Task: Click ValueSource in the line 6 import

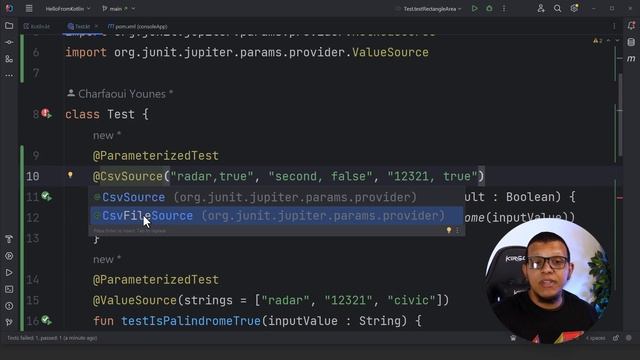Action: click(x=390, y=52)
